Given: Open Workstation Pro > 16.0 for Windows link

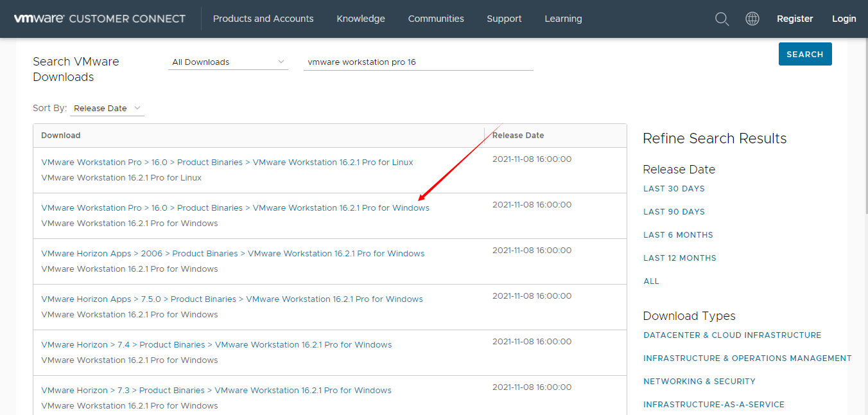Looking at the screenshot, I should (x=235, y=208).
